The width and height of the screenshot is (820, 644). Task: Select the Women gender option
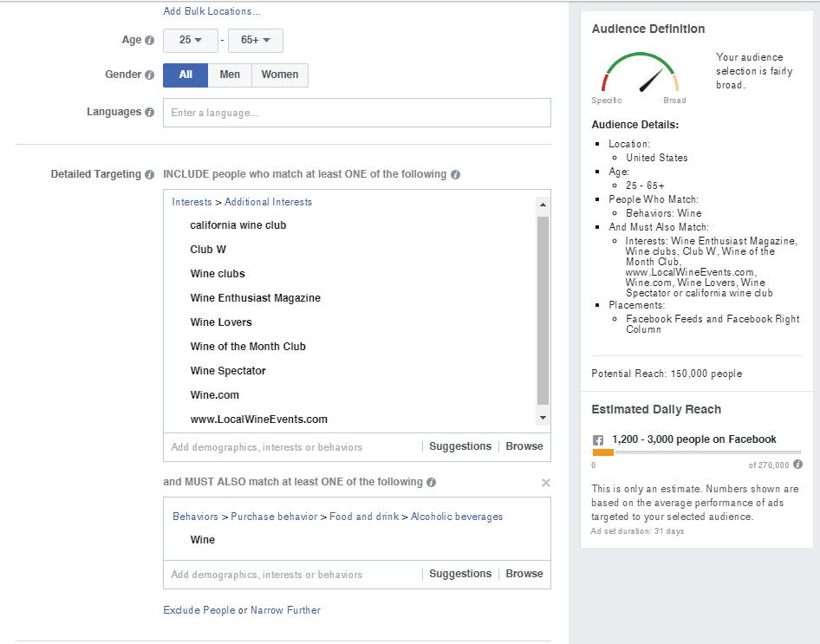[x=279, y=75]
